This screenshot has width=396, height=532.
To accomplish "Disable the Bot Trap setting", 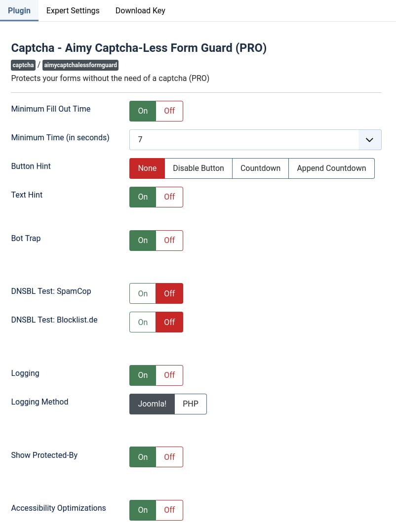I will pyautogui.click(x=169, y=241).
